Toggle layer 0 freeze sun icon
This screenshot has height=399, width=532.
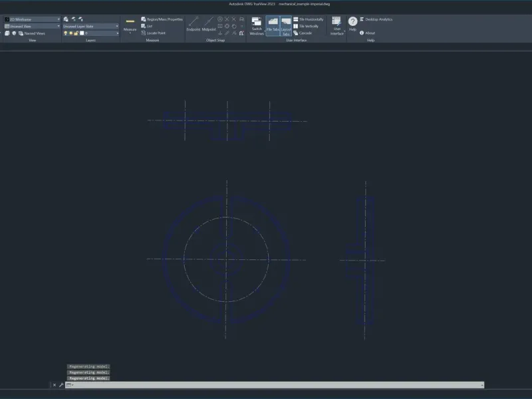pos(70,33)
